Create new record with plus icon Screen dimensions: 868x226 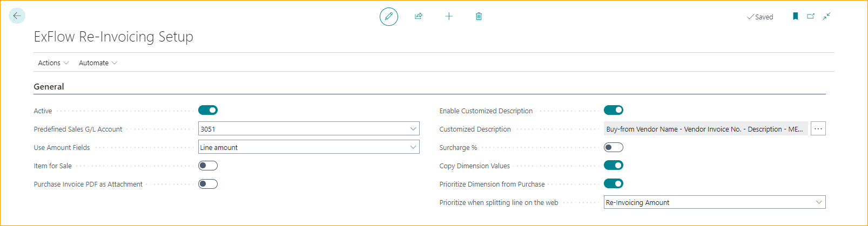tap(449, 16)
